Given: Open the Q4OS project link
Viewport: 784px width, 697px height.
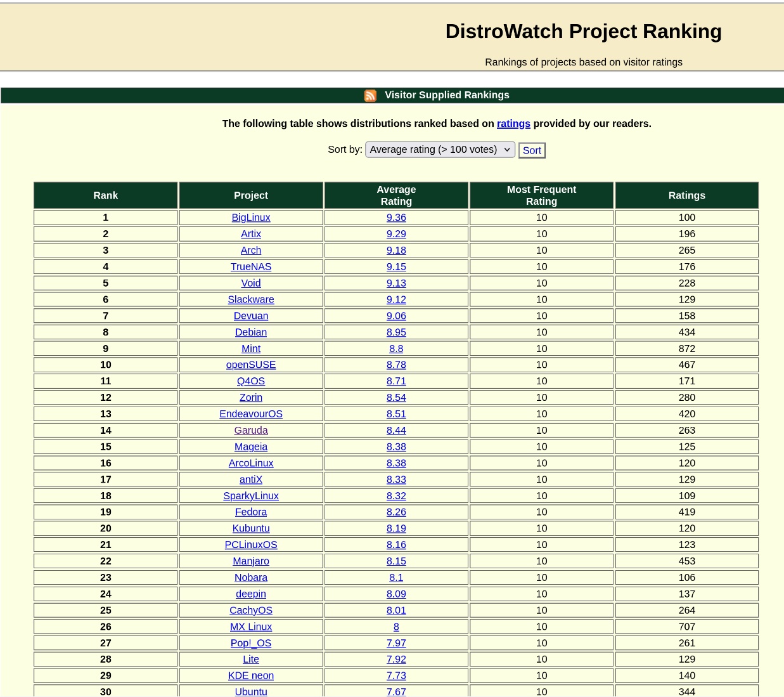Looking at the screenshot, I should (251, 381).
